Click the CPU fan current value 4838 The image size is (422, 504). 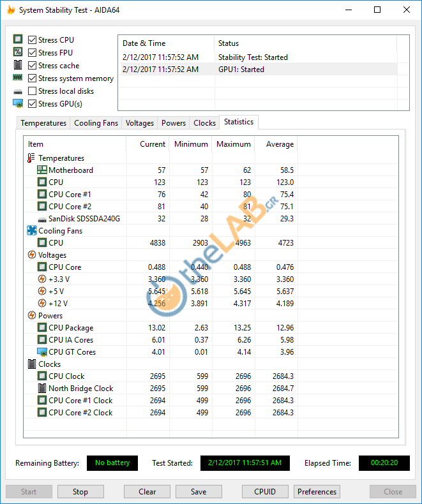tap(158, 242)
